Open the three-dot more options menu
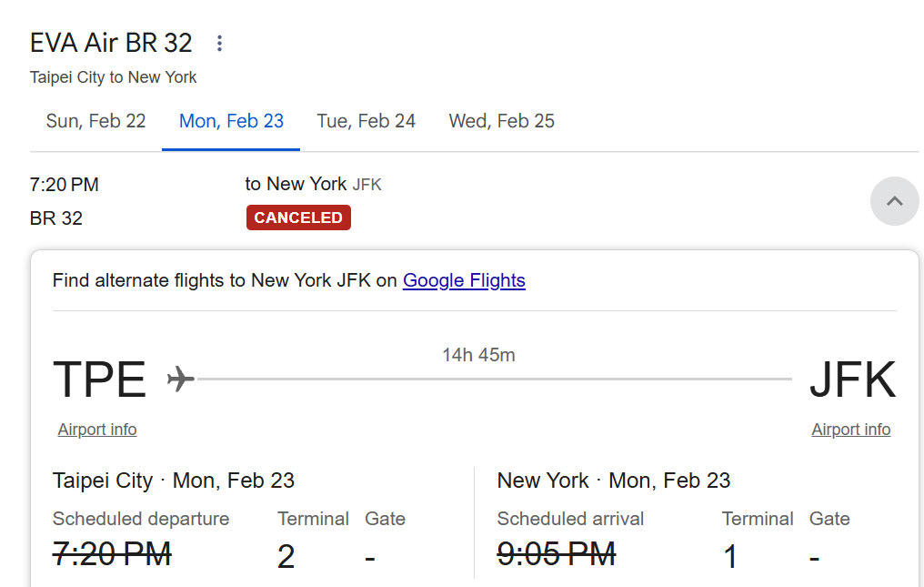 pyautogui.click(x=219, y=43)
